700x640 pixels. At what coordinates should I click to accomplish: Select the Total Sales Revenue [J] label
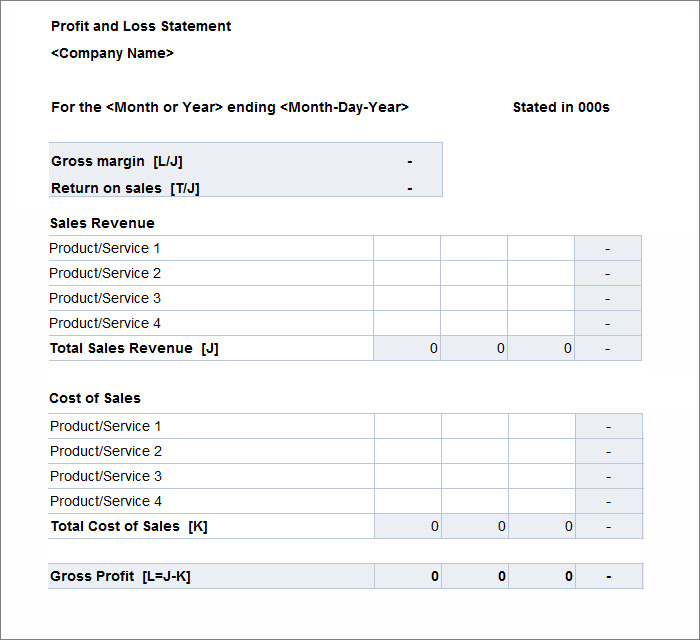click(134, 348)
